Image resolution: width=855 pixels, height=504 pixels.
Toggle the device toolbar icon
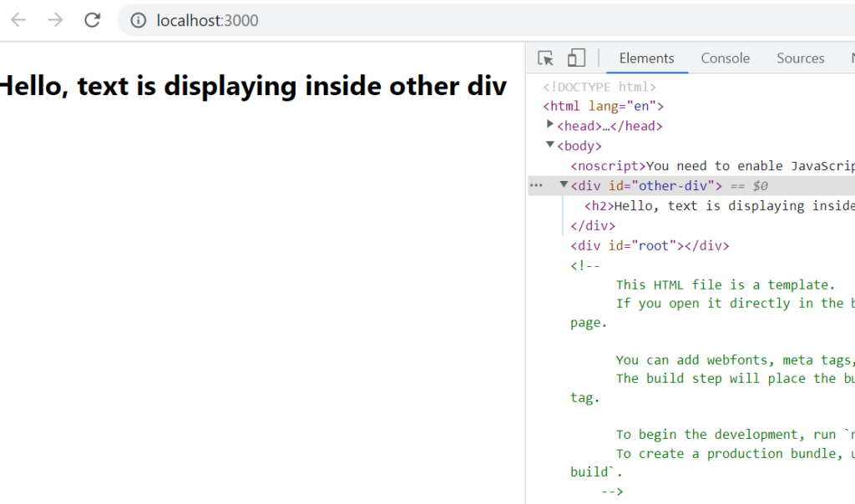click(x=576, y=58)
